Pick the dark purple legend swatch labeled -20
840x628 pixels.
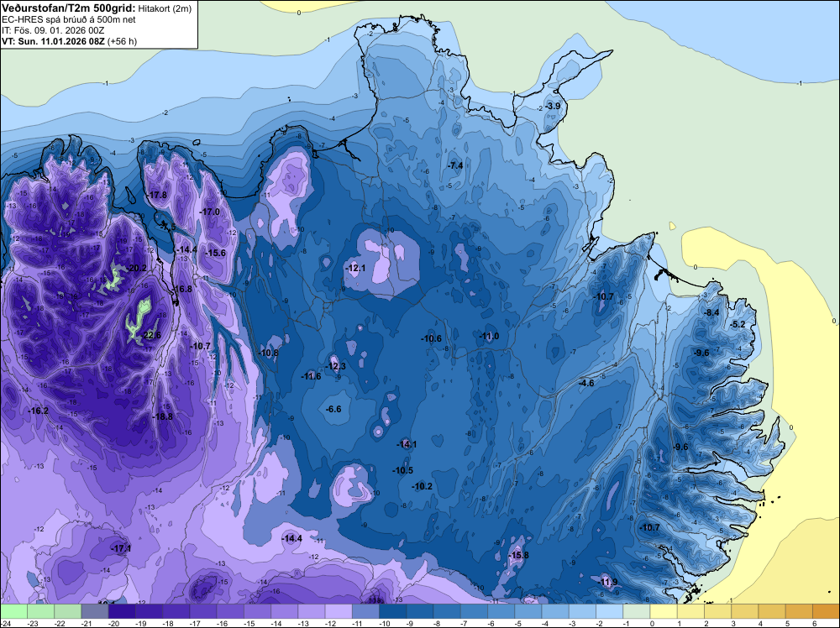(x=122, y=611)
